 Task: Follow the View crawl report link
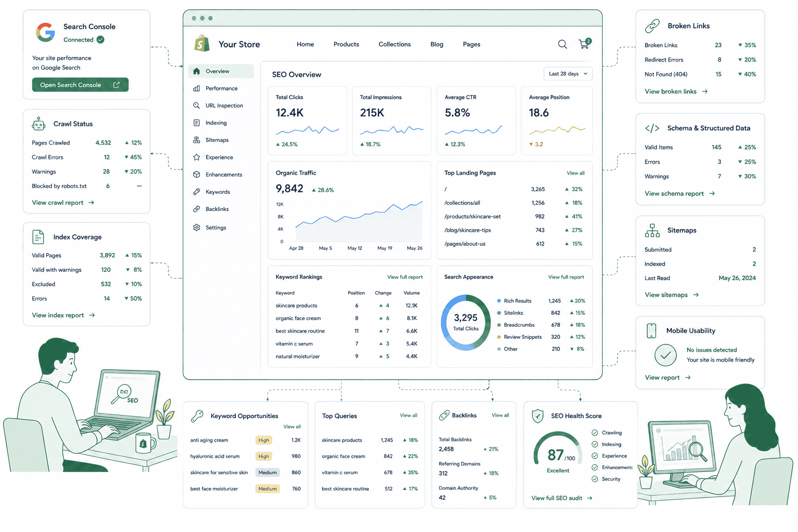pos(63,203)
